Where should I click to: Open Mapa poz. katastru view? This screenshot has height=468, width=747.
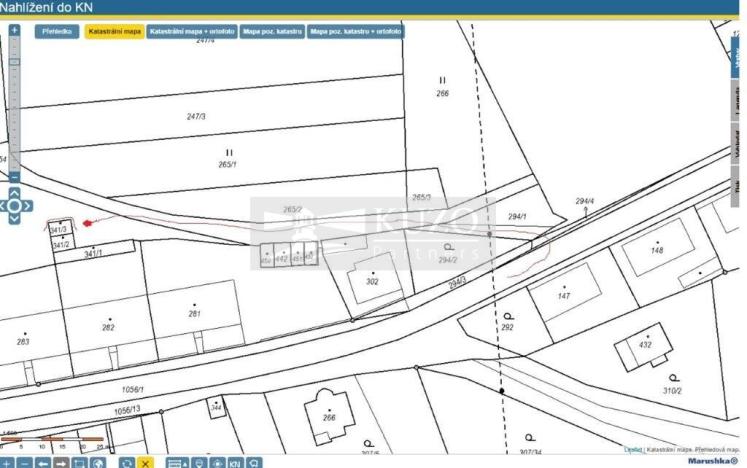(x=272, y=32)
